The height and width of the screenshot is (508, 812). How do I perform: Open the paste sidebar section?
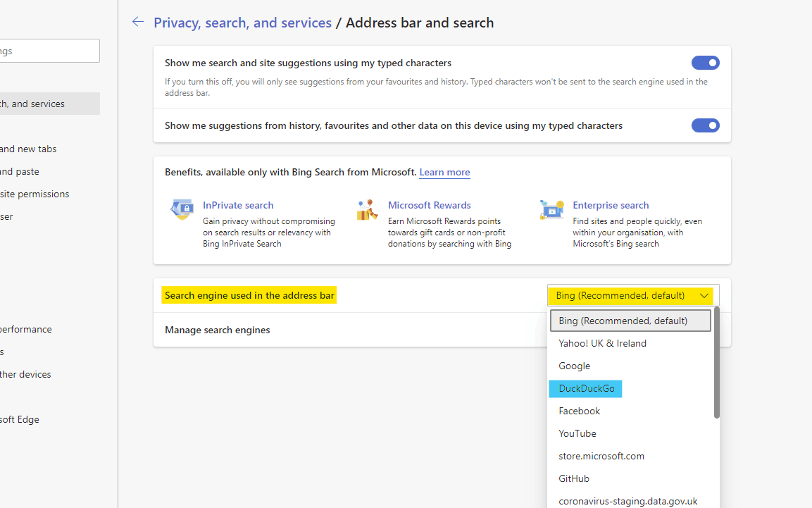coord(20,171)
